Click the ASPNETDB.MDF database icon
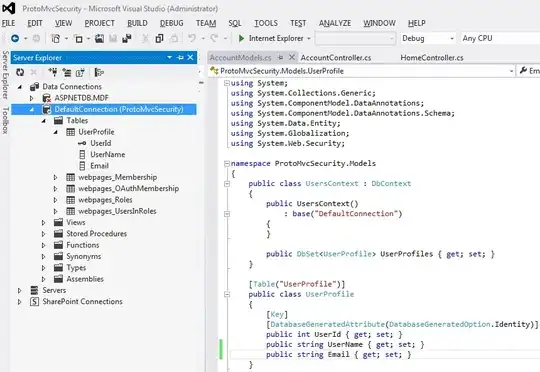540x372 pixels. (x=46, y=98)
